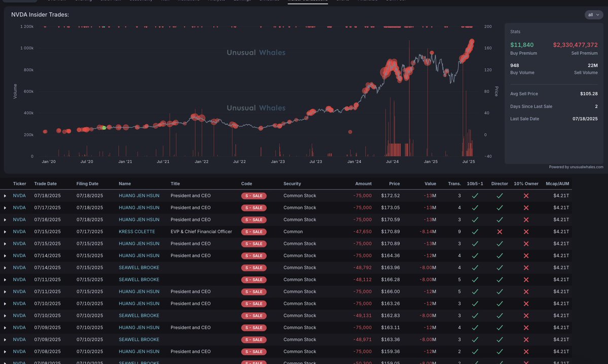Select the Buy Premium value $11,840

[522, 45]
